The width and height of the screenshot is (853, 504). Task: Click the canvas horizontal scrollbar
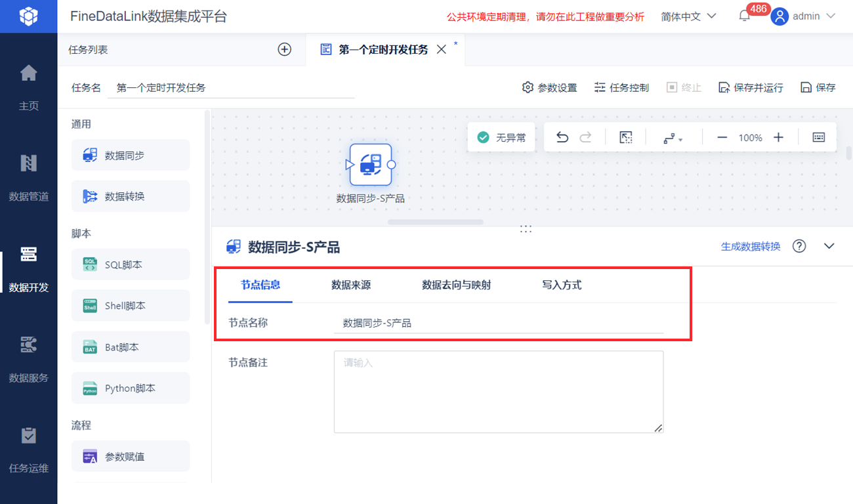coord(436,222)
